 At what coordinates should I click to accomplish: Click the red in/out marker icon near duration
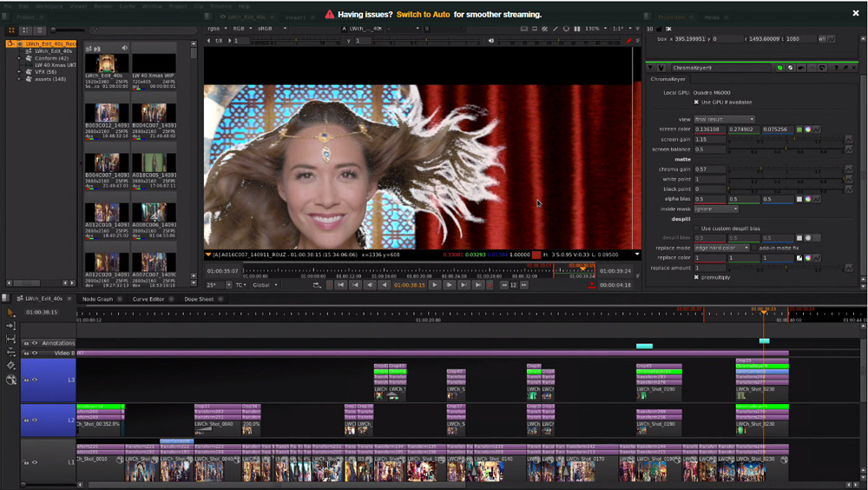(x=591, y=285)
